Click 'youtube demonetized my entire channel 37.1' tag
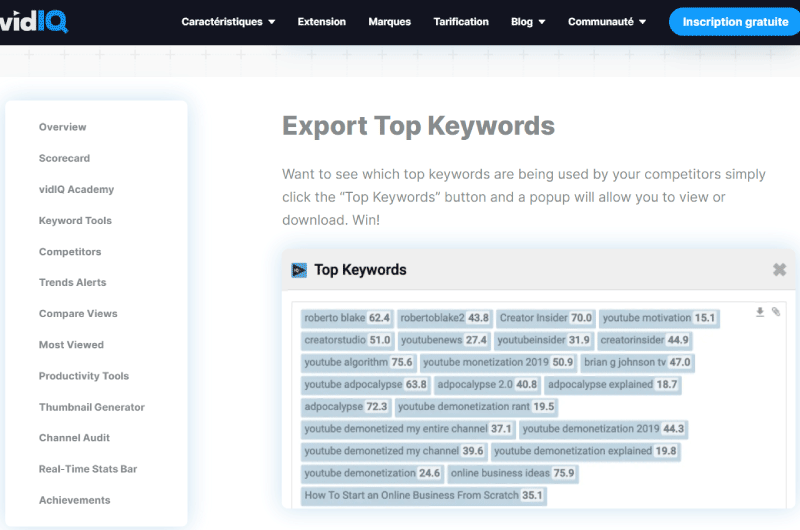The width and height of the screenshot is (800, 530). (408, 428)
